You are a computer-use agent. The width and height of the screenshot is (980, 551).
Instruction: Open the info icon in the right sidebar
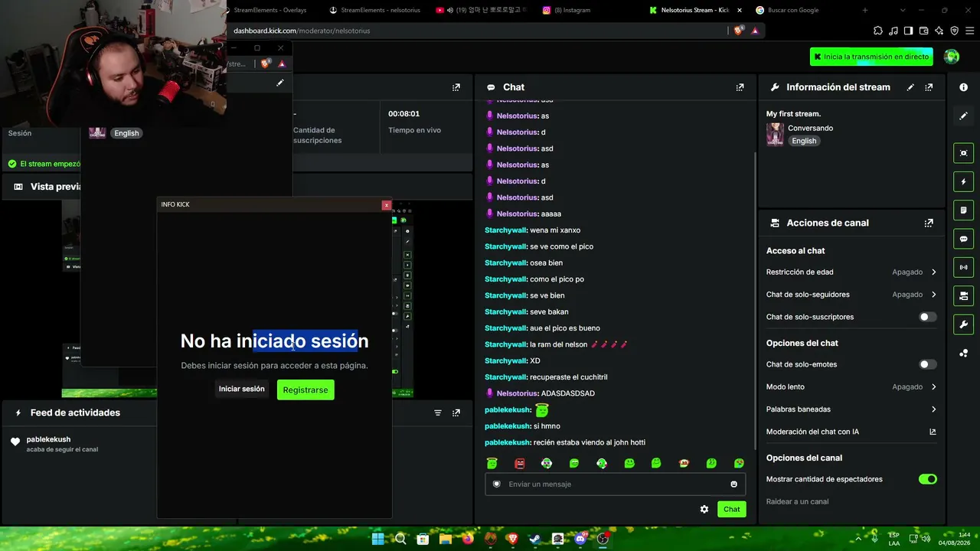pyautogui.click(x=964, y=87)
